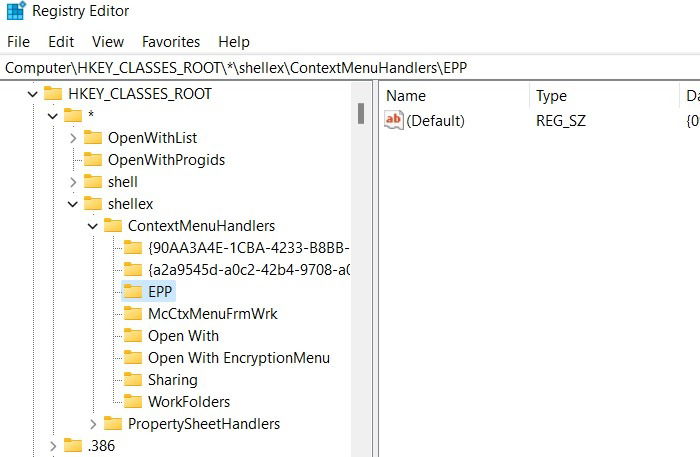This screenshot has width=700, height=457.
Task: Collapse the HKEY_CLASSES_ROOT tree node
Action: point(33,94)
